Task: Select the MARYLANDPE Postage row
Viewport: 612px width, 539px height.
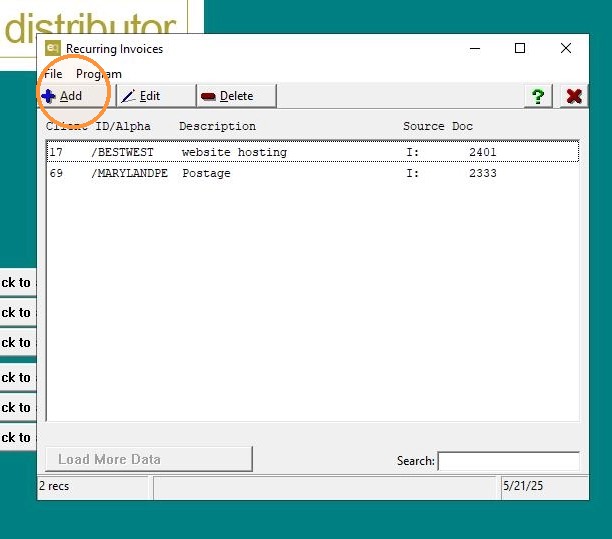Action: coord(312,173)
